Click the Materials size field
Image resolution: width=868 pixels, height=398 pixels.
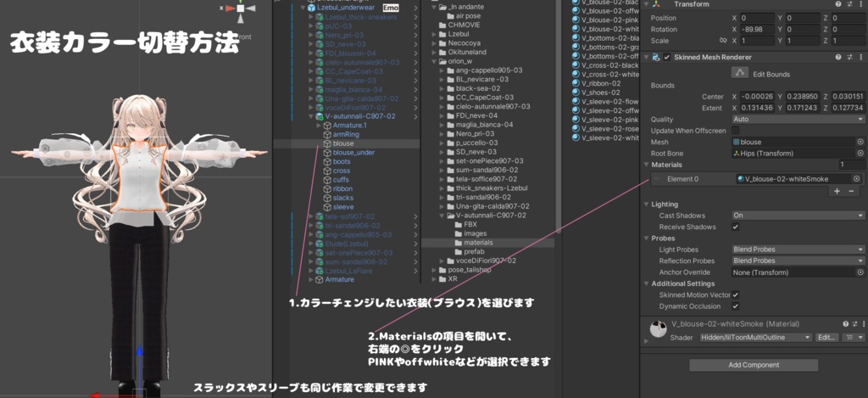[x=851, y=165]
